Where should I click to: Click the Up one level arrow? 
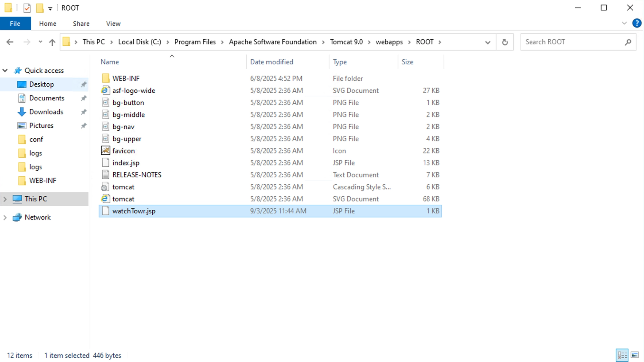[52, 42]
